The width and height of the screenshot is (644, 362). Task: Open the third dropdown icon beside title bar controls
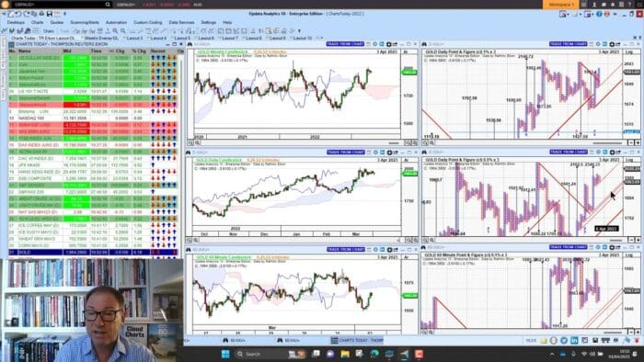point(589,14)
